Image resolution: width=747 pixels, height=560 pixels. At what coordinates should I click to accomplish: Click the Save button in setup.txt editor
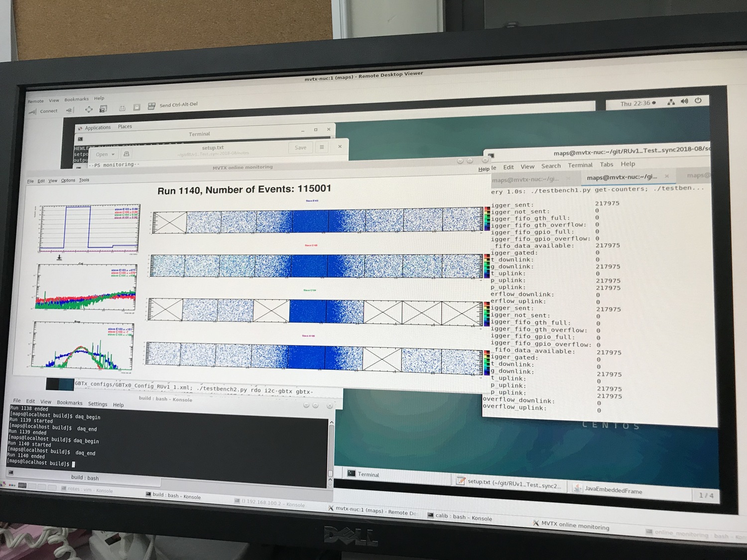pos(300,147)
